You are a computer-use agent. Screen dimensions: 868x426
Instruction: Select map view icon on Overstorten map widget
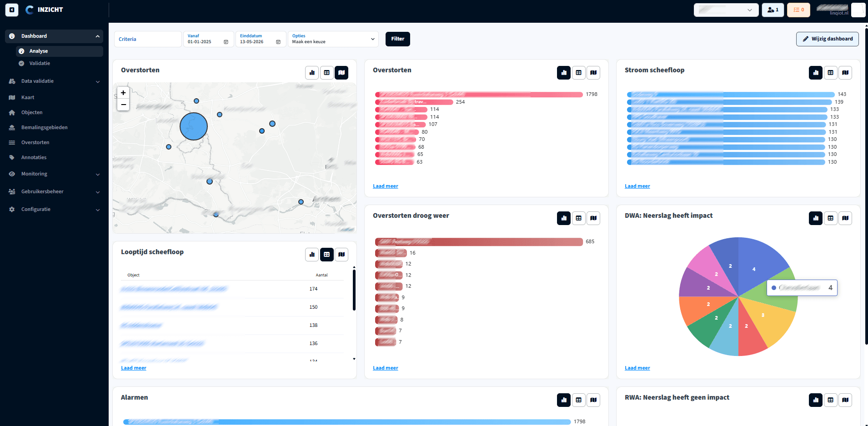[x=341, y=73]
